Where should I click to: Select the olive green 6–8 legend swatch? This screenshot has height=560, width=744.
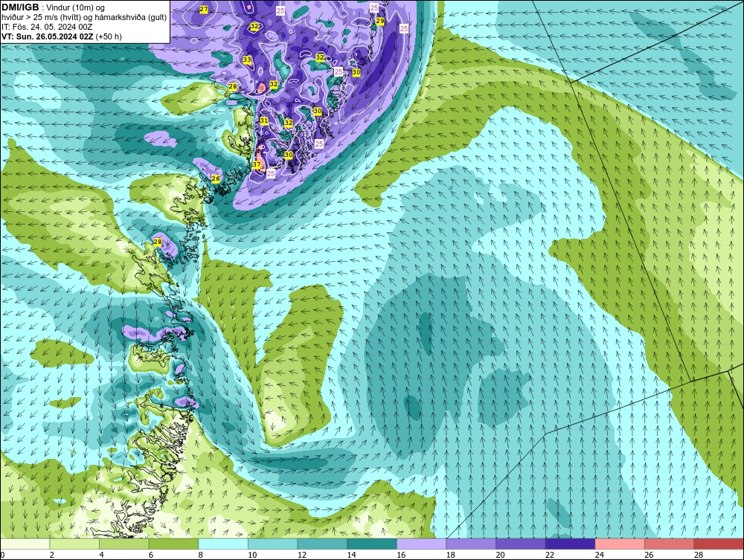(173, 544)
